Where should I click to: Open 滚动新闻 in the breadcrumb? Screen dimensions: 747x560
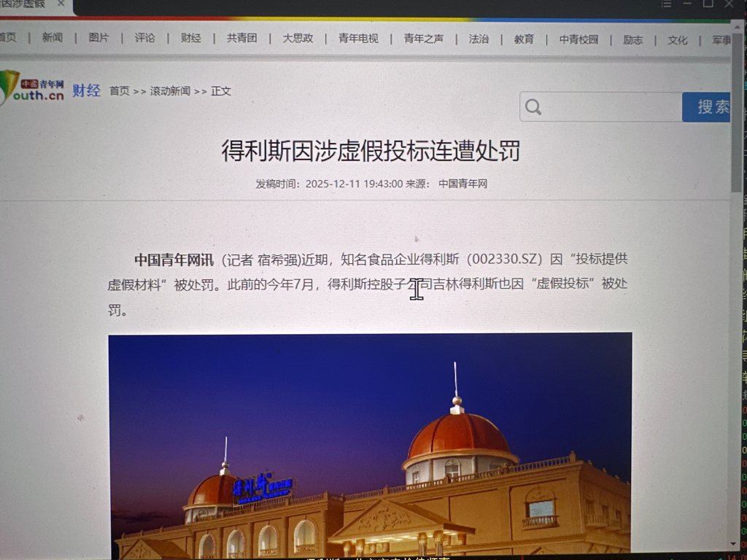pyautogui.click(x=170, y=90)
